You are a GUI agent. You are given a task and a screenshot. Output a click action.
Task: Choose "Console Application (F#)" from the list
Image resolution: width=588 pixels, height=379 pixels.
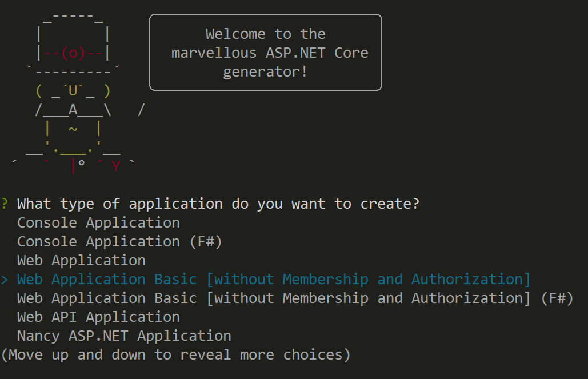[119, 242]
